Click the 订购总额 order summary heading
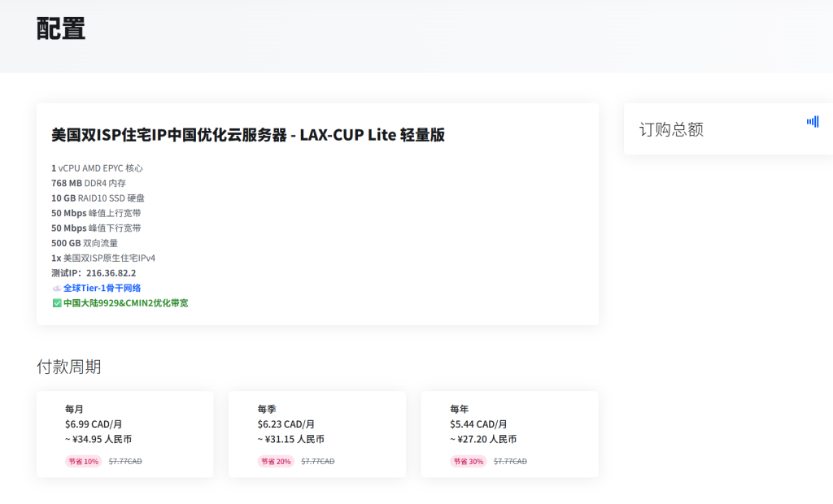Screen dimensions: 833x504 coord(671,129)
